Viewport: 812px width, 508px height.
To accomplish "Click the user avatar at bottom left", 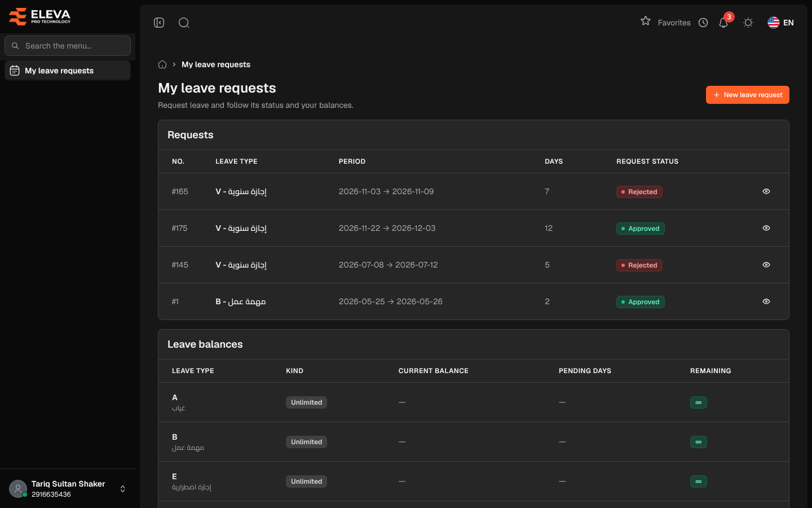I will 18,489.
